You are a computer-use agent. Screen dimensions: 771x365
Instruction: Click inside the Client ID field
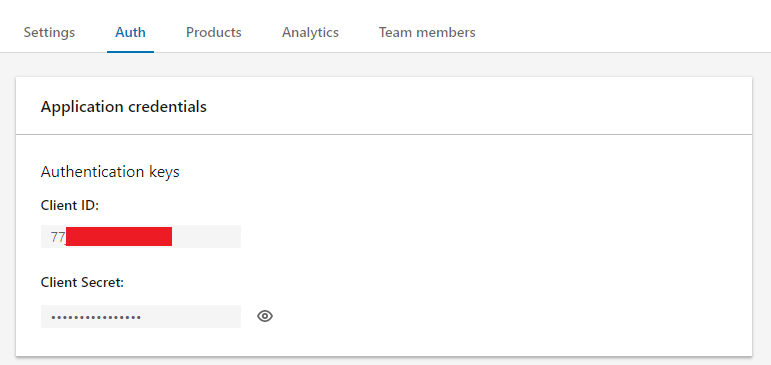(141, 237)
